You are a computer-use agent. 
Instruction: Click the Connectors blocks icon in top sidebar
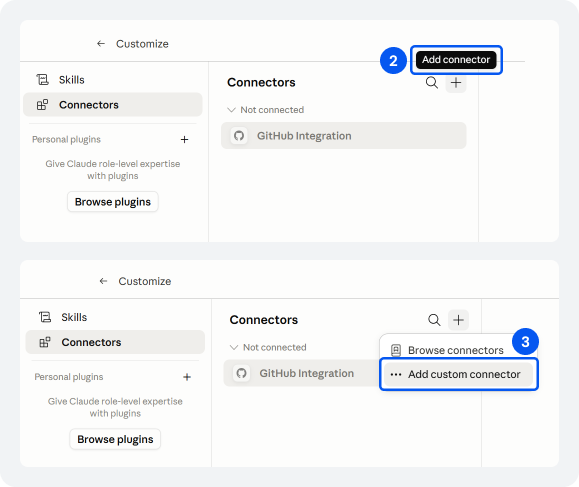click(42, 105)
